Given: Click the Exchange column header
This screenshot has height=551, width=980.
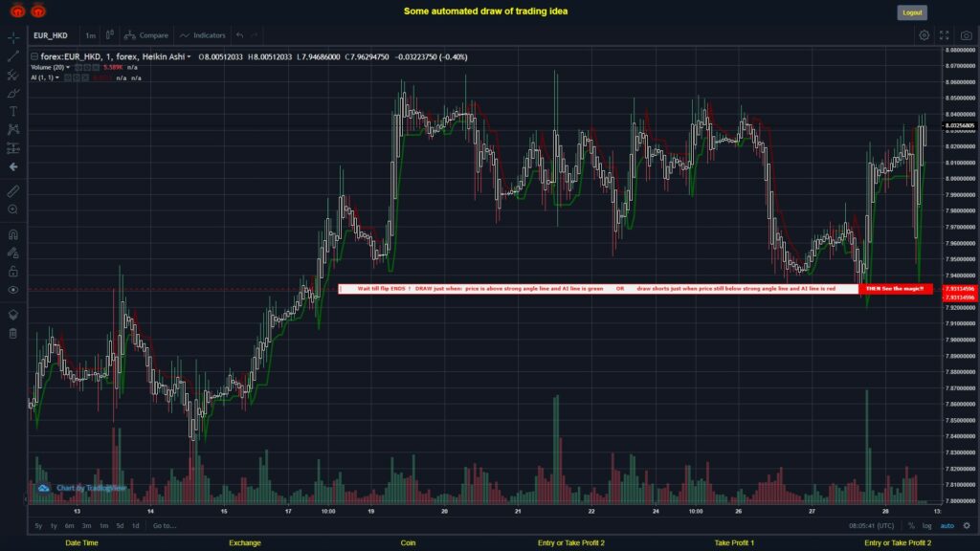Looking at the screenshot, I should click(244, 543).
